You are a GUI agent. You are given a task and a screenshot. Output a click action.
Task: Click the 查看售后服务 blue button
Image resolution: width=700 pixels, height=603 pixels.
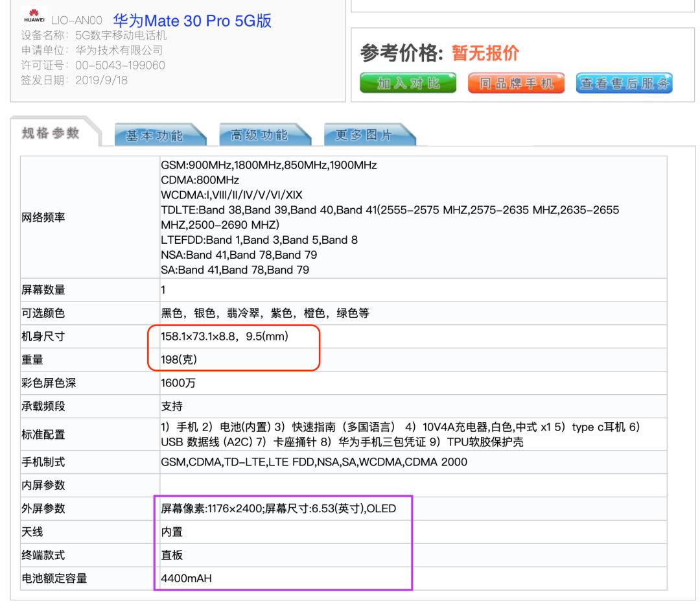pyautogui.click(x=624, y=83)
